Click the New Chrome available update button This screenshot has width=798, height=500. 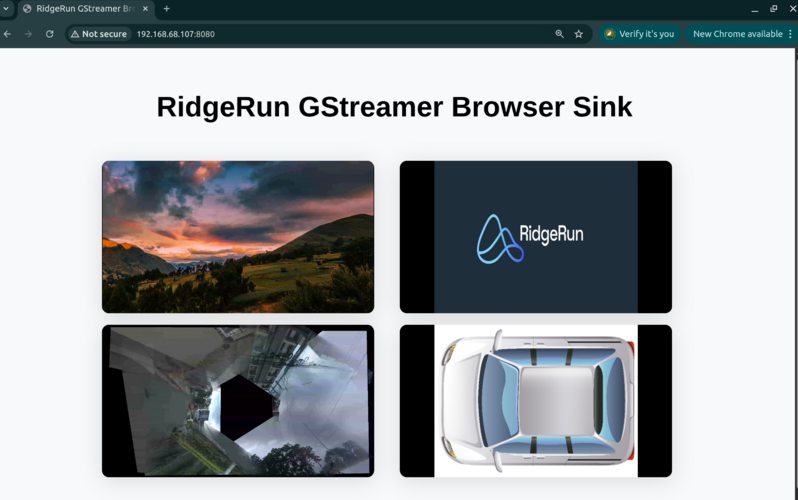click(x=737, y=34)
